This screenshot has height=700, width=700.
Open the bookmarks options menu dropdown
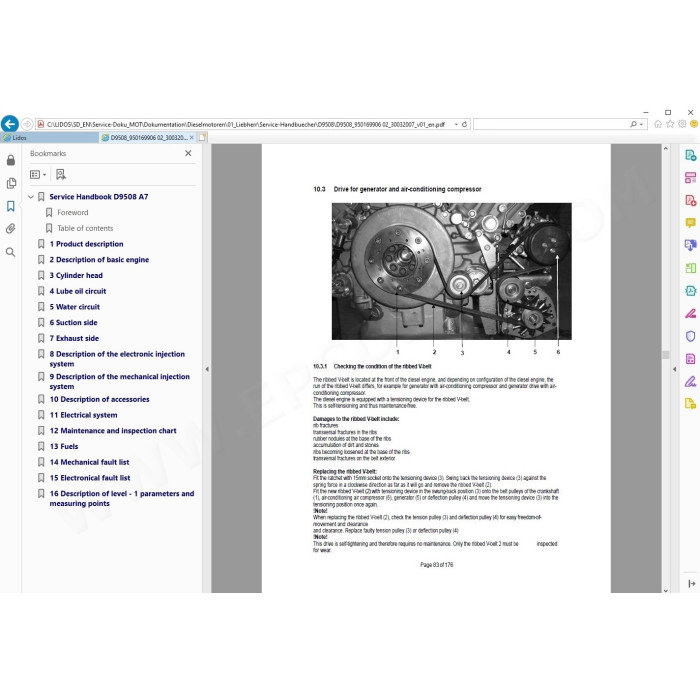pyautogui.click(x=38, y=175)
